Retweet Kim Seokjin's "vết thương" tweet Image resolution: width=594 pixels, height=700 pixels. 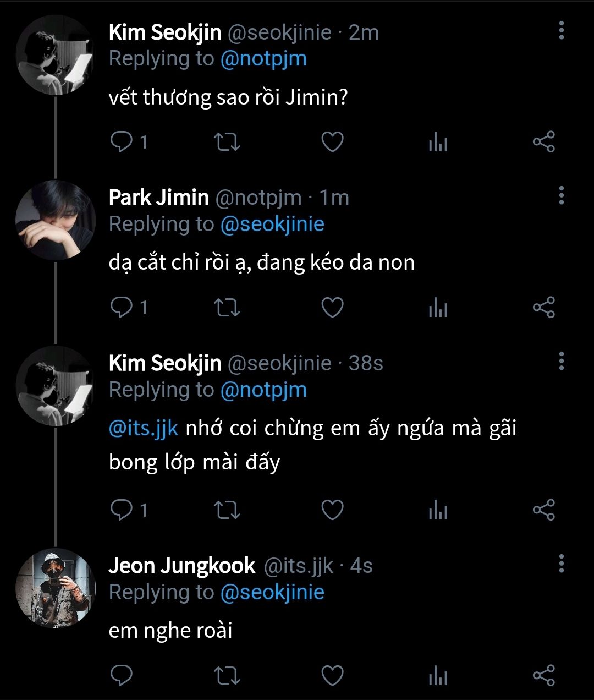point(226,142)
